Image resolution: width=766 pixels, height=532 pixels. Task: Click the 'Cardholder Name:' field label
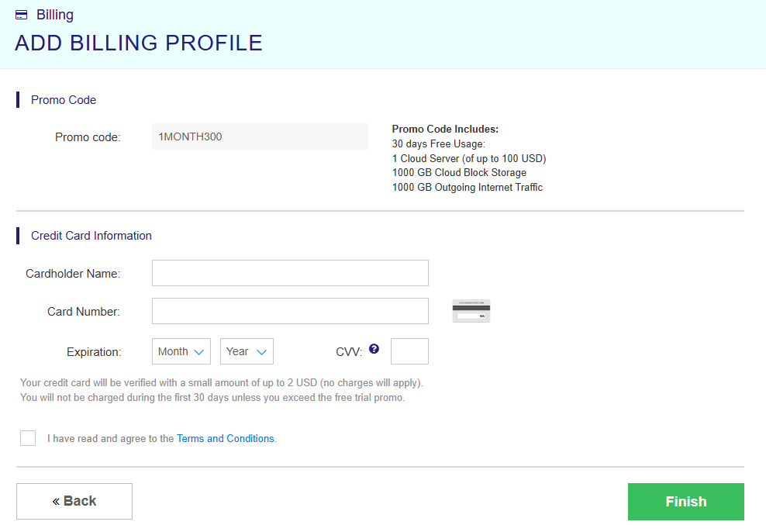[73, 274]
